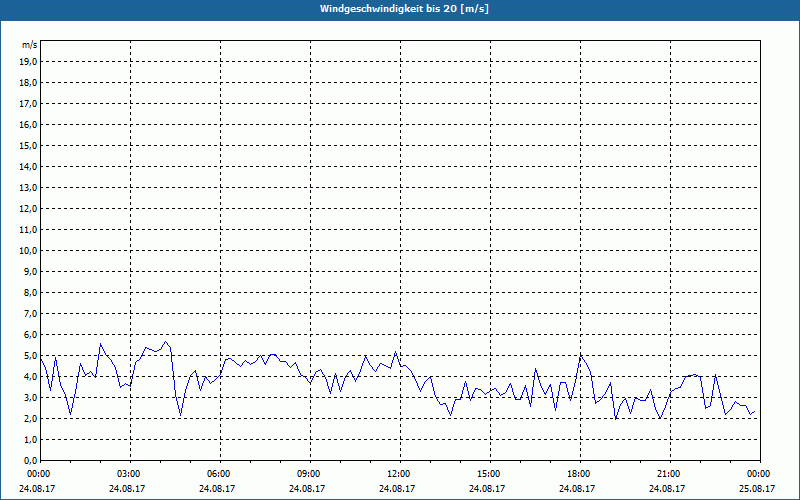Pick the '7,0' y-axis label
This screenshot has height=500, width=800.
[30, 313]
